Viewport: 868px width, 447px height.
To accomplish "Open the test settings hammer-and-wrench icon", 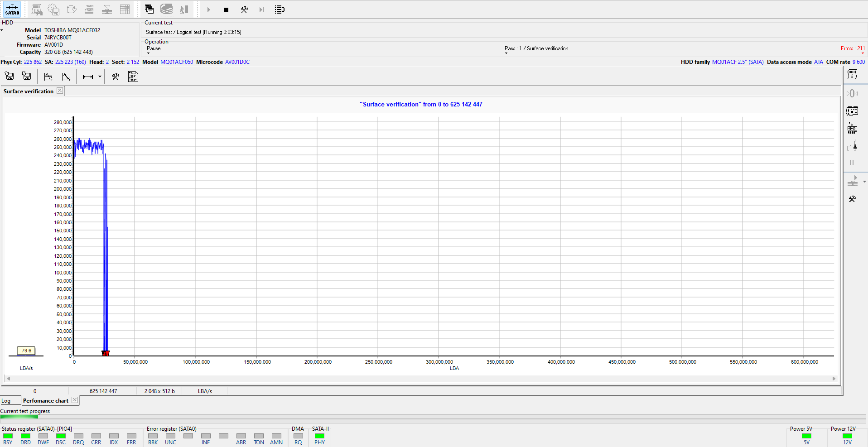I will pyautogui.click(x=244, y=10).
